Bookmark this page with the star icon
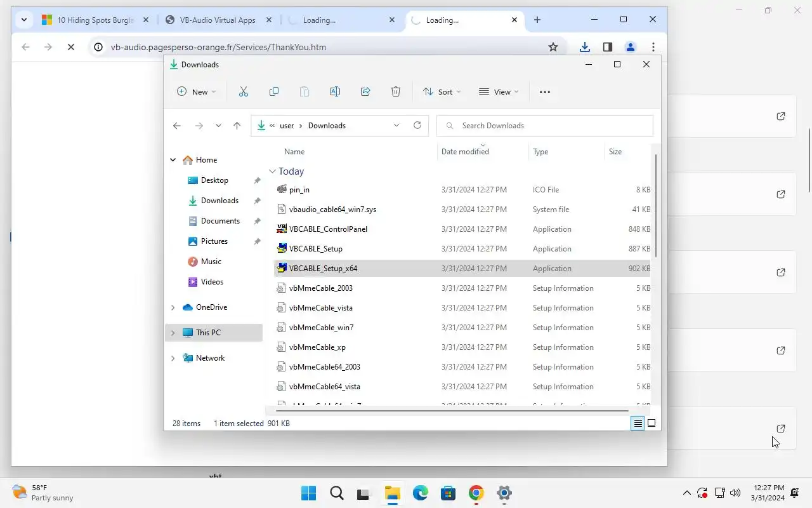The image size is (812, 508). click(553, 47)
